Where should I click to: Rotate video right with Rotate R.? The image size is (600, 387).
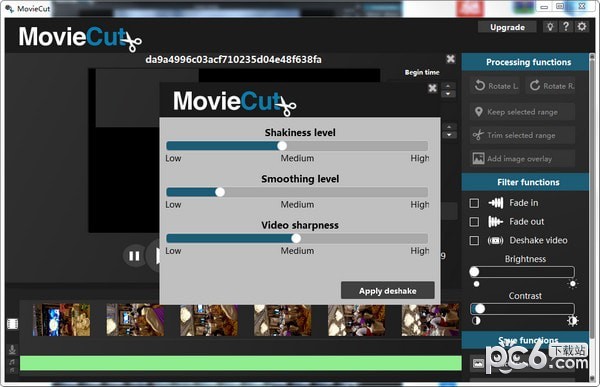551,86
